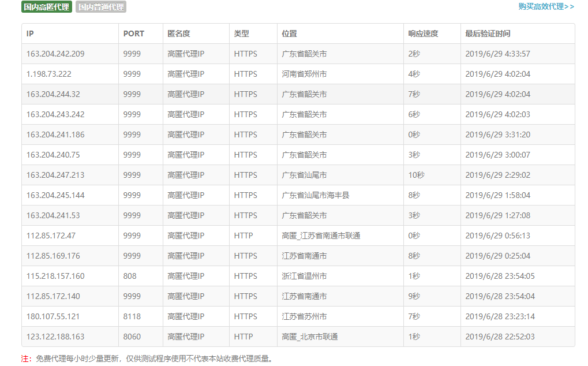Click timestamp 2019/6/29 0:56:13
This screenshot has width=588, height=366.
click(x=497, y=236)
